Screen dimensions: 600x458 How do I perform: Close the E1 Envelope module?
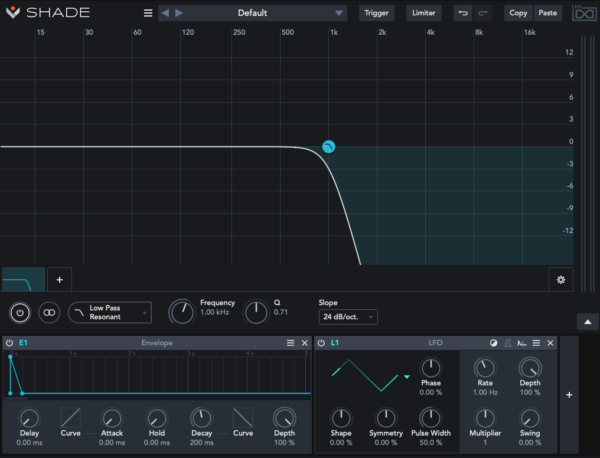(x=305, y=343)
